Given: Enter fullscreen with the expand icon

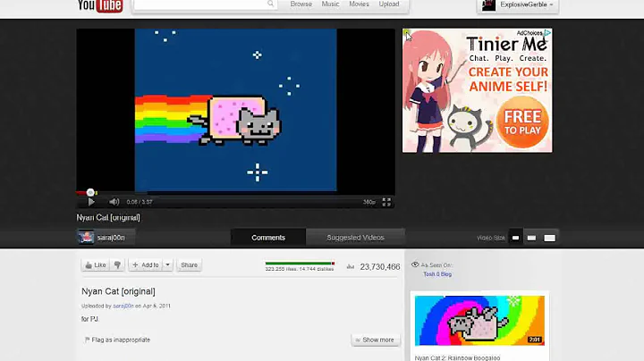Looking at the screenshot, I should pyautogui.click(x=386, y=202).
